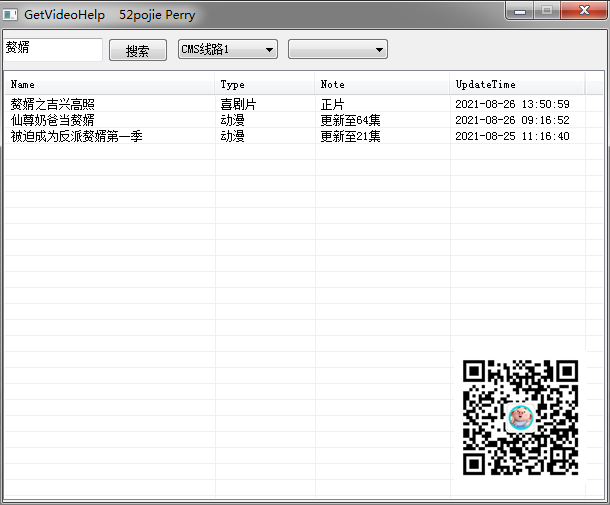This screenshot has height=505, width=610.
Task: Click the 正片 note cell
Action: [x=332, y=104]
